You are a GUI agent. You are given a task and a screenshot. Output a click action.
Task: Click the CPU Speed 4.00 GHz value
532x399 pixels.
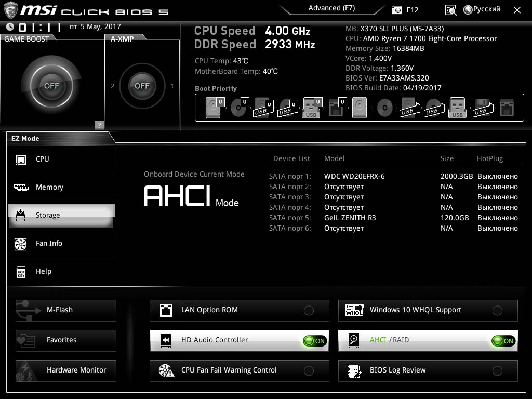(288, 31)
